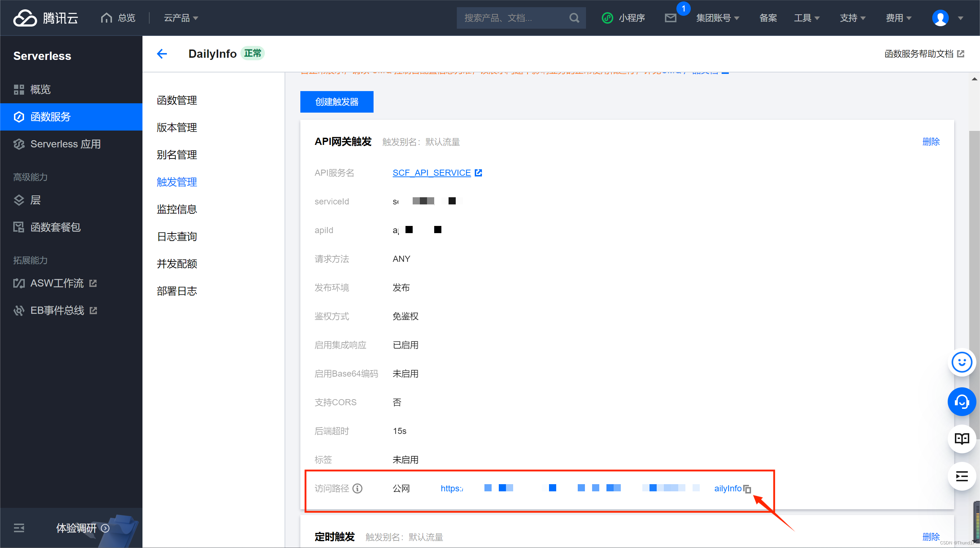Switch to 函数管理 tab
This screenshot has width=980, height=548.
click(x=177, y=100)
